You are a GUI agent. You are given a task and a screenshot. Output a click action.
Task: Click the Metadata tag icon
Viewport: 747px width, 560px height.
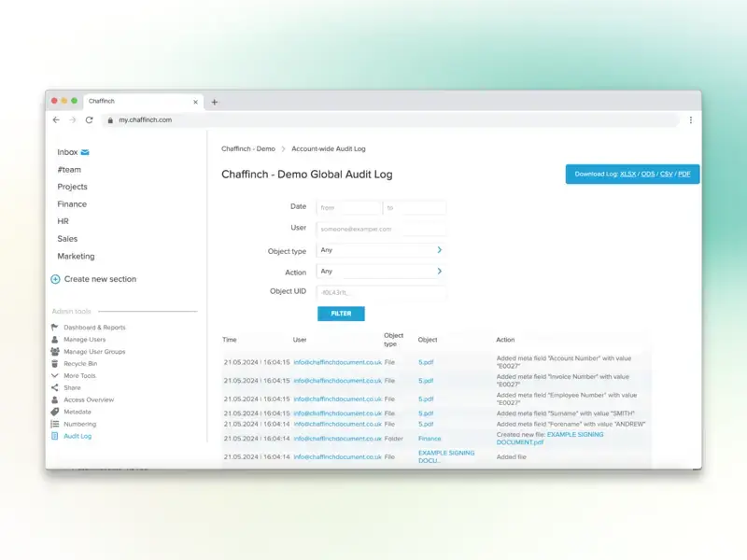coord(55,412)
